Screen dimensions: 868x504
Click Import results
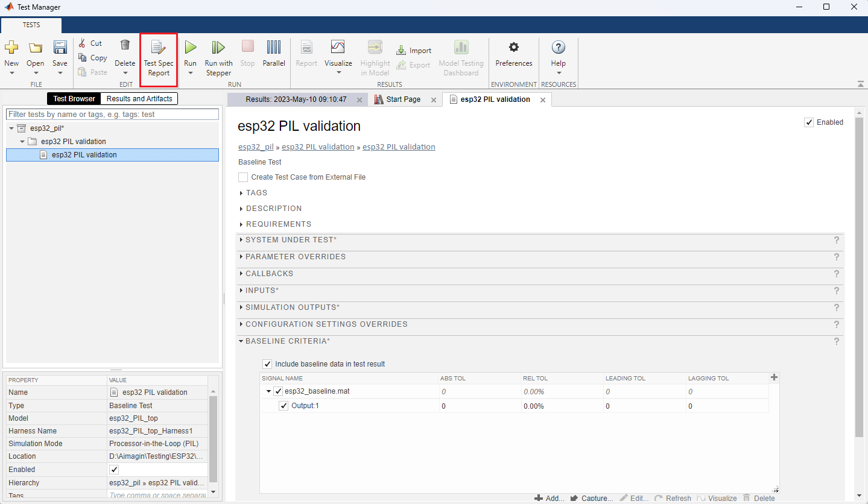(414, 51)
